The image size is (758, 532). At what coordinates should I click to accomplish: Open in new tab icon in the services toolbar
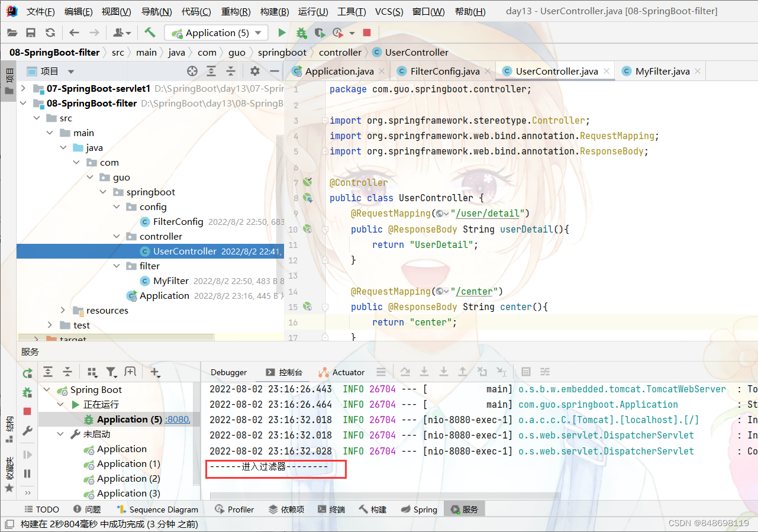coord(130,372)
